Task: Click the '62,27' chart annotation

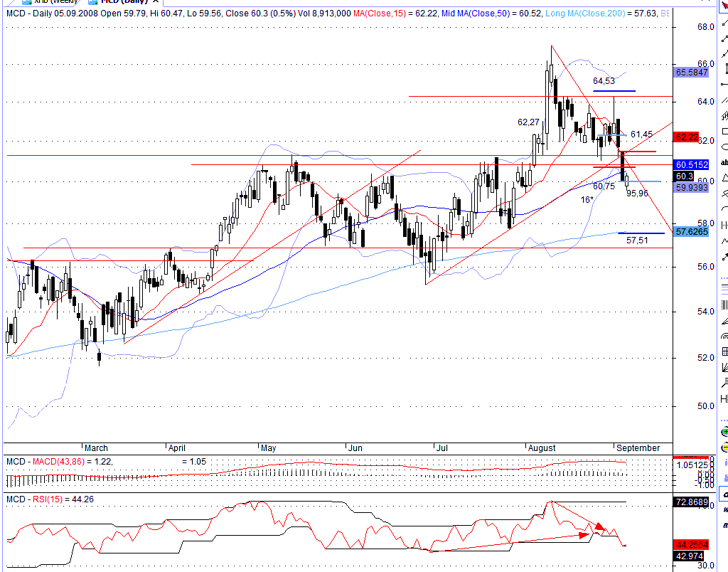Action: pyautogui.click(x=528, y=122)
